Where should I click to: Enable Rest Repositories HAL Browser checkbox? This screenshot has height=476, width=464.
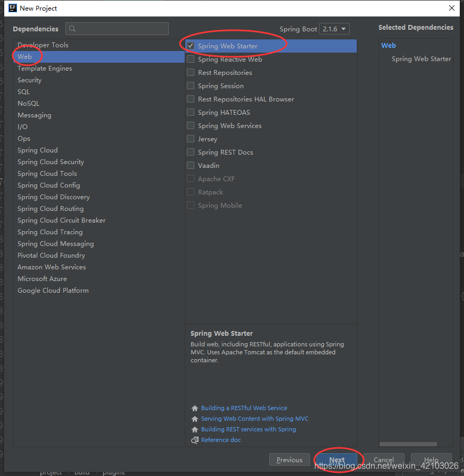pyautogui.click(x=191, y=99)
